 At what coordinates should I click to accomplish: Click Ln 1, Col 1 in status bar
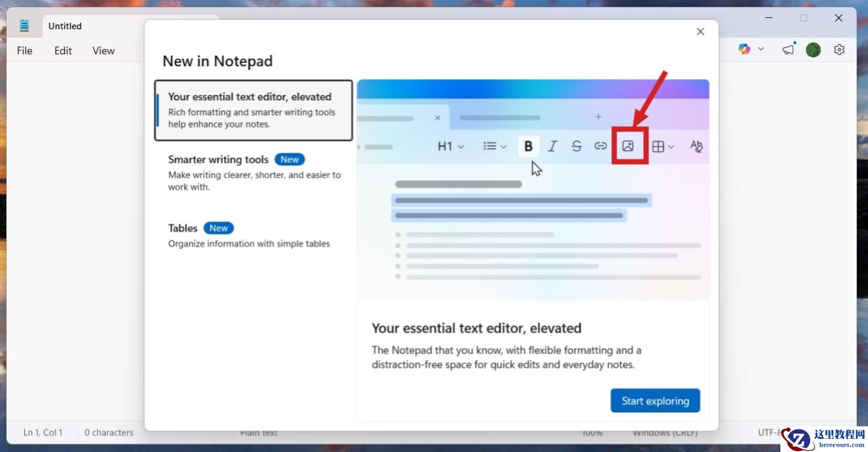pos(43,432)
